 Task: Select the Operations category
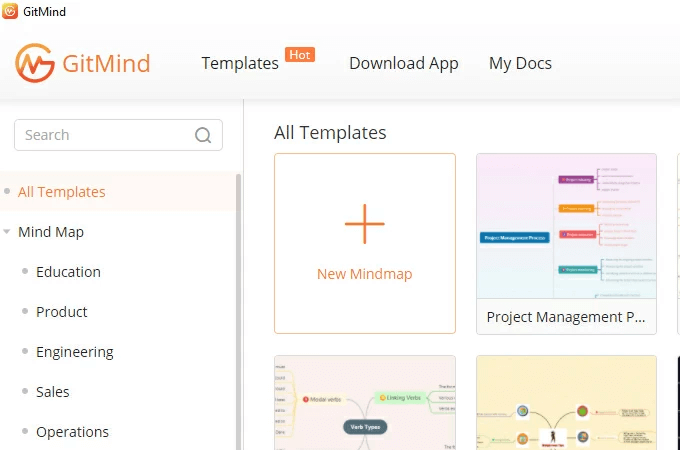pyautogui.click(x=72, y=432)
